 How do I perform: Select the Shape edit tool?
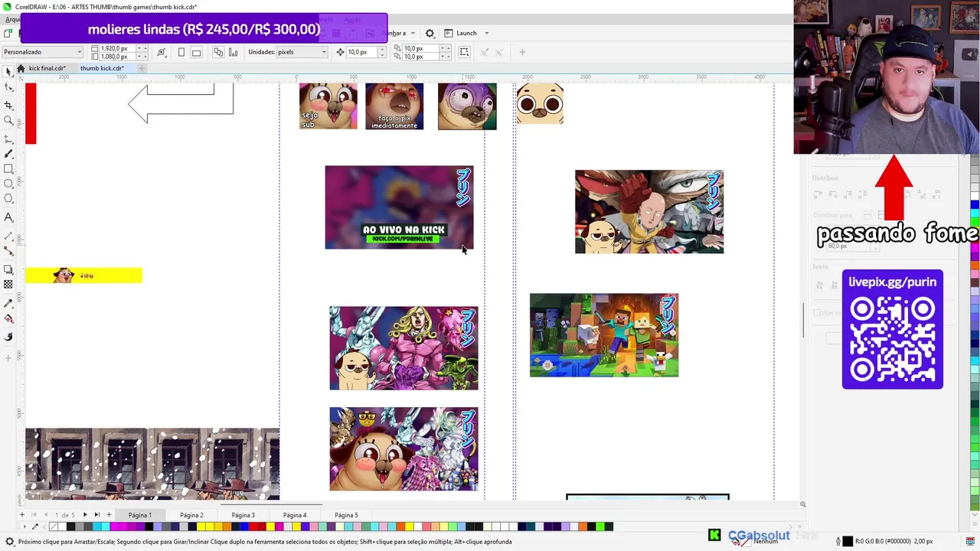pyautogui.click(x=8, y=87)
